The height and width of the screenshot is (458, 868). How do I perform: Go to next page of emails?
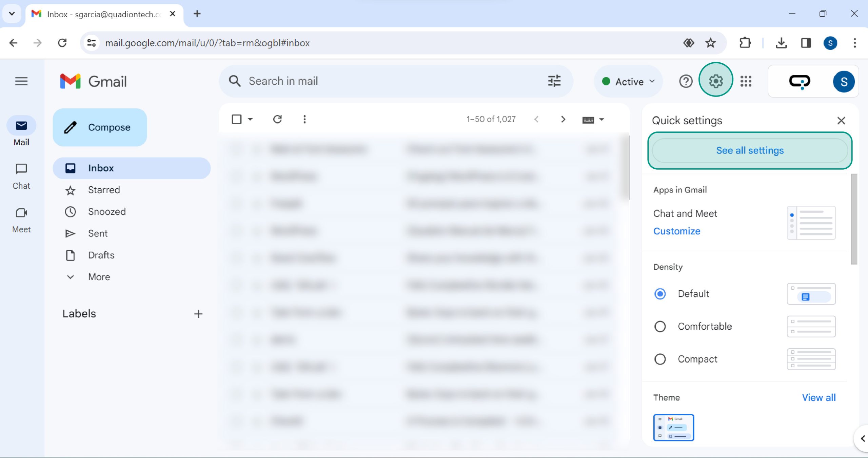tap(563, 119)
